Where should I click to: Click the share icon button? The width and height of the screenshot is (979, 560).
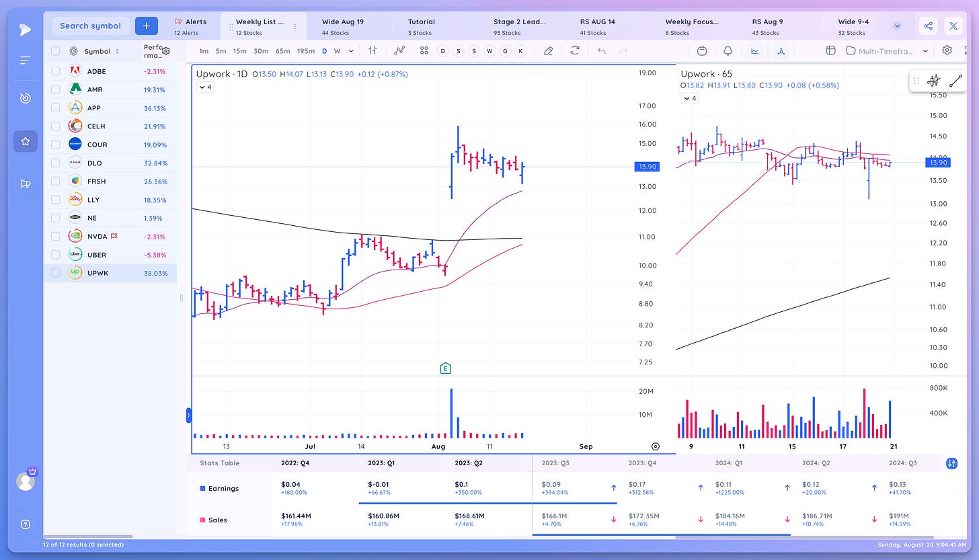pyautogui.click(x=929, y=26)
